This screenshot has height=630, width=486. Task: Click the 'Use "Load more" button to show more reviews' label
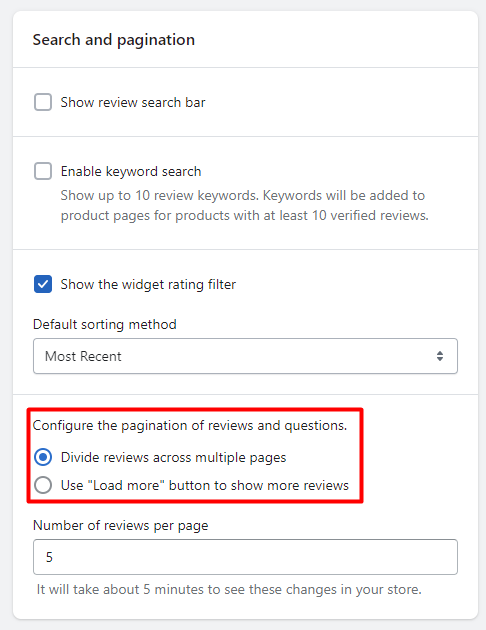[205, 485]
